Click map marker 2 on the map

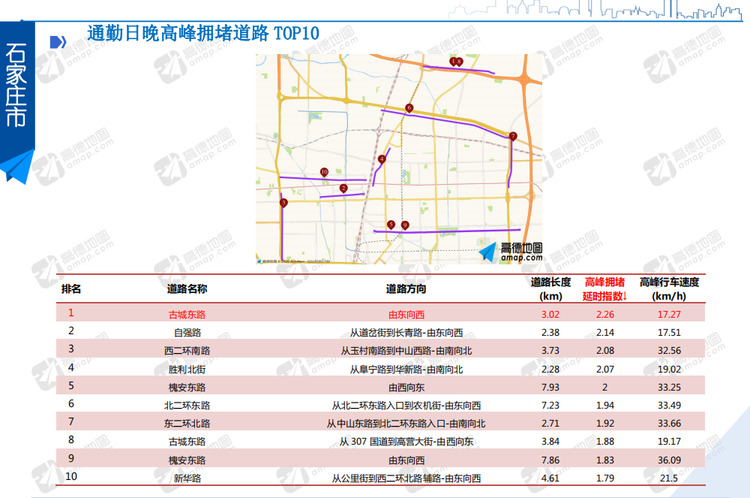[x=343, y=188]
